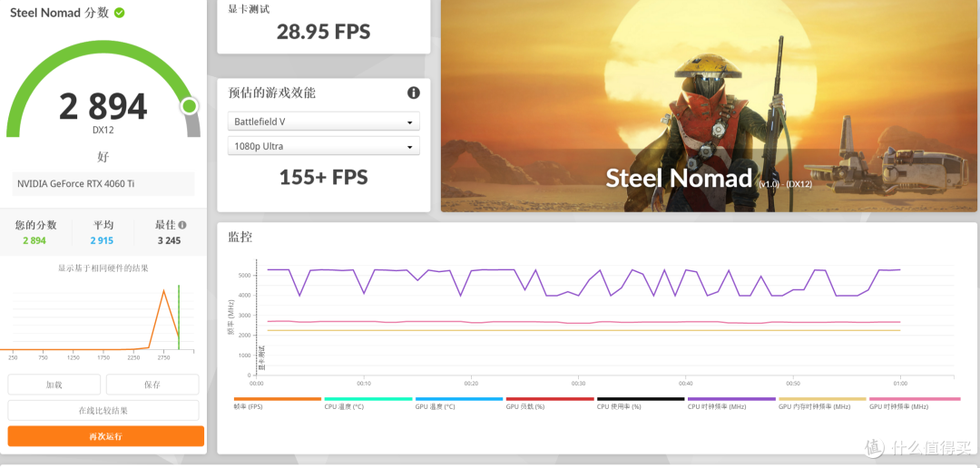Click the Steel Nomad banner image
The image size is (980, 468).
pyautogui.click(x=709, y=105)
